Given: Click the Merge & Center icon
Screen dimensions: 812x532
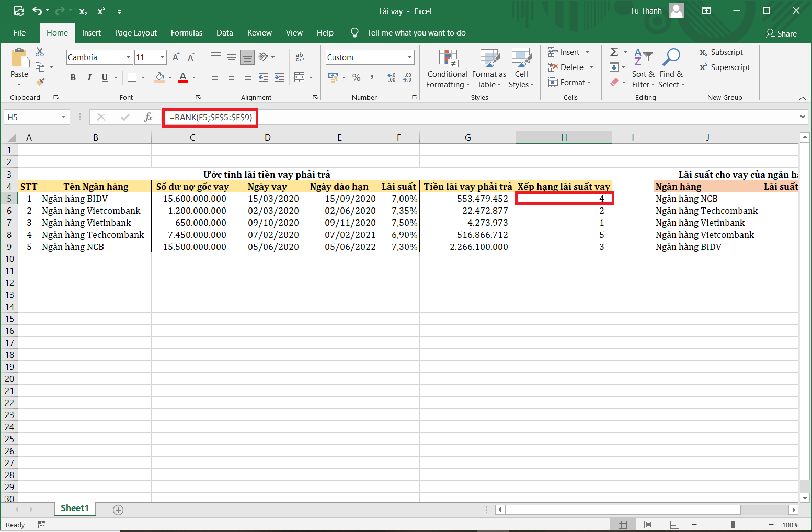Looking at the screenshot, I should point(300,77).
